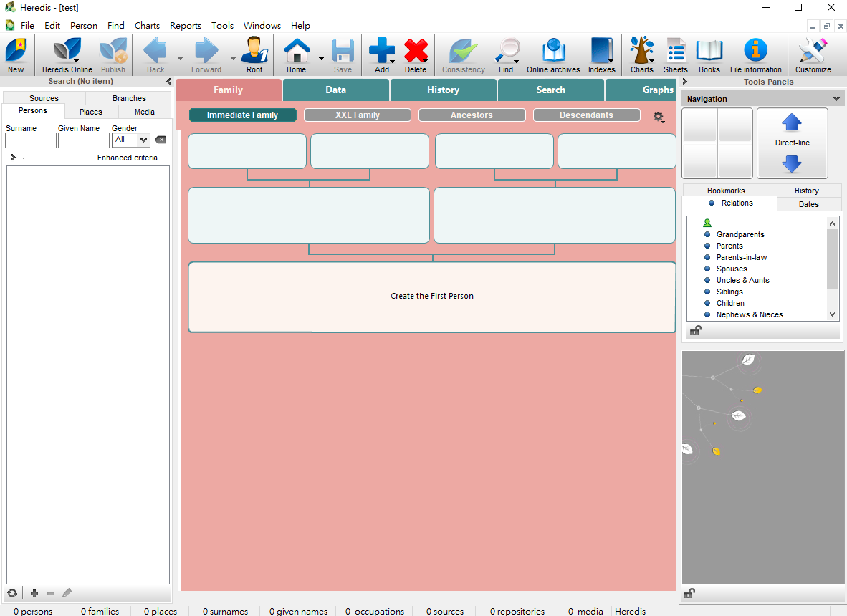
Task: Select the Immediate Family view button
Action: [x=242, y=115]
